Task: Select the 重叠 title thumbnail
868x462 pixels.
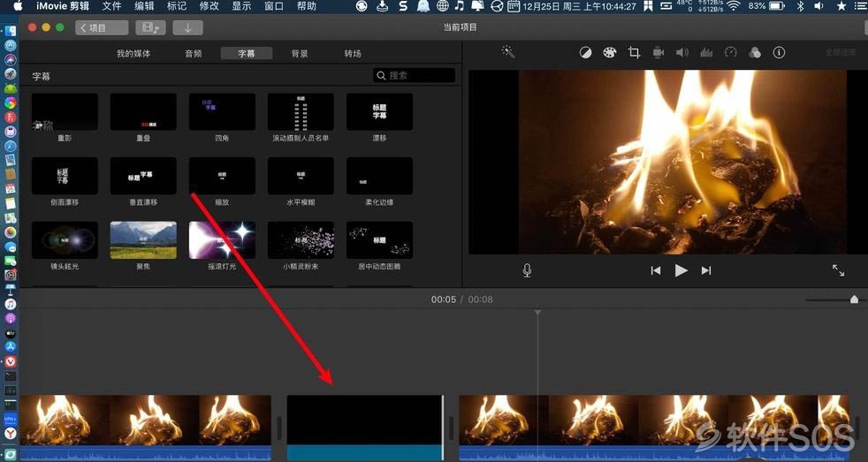Action: click(143, 112)
